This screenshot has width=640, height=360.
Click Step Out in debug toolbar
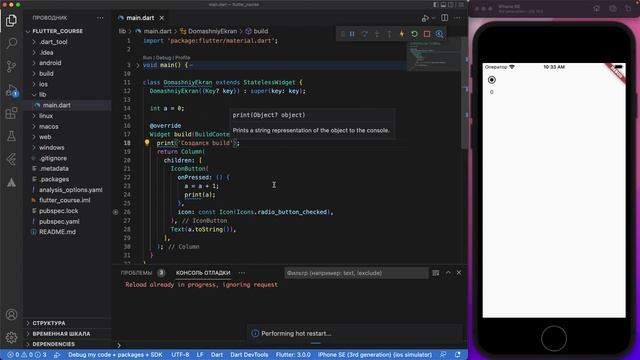389,34
